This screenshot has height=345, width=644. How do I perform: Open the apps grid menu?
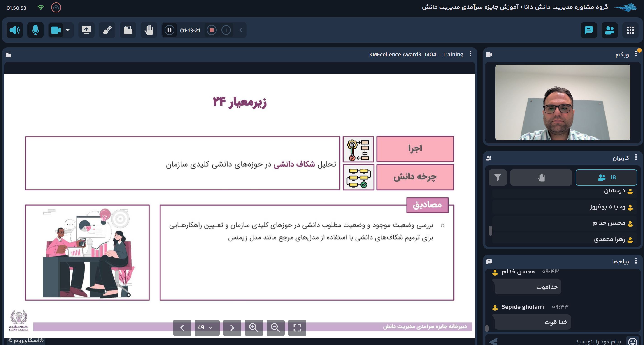630,30
